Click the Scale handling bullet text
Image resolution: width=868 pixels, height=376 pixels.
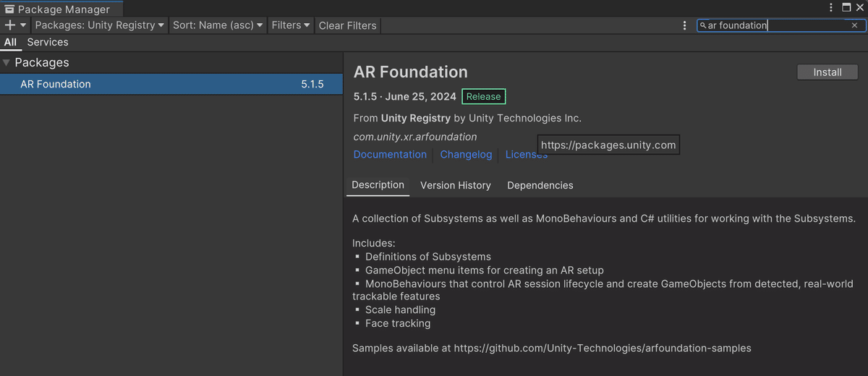(401, 309)
